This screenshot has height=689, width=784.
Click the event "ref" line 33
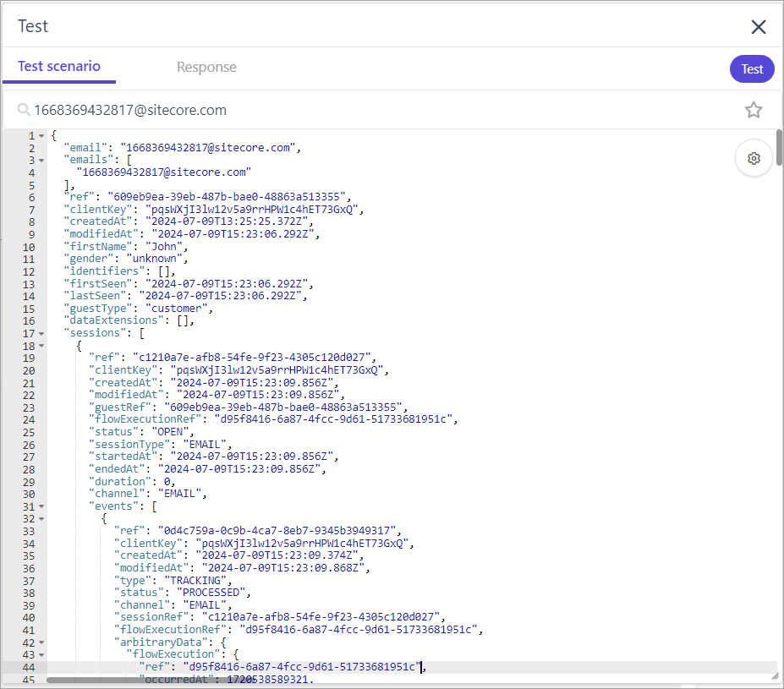257,531
